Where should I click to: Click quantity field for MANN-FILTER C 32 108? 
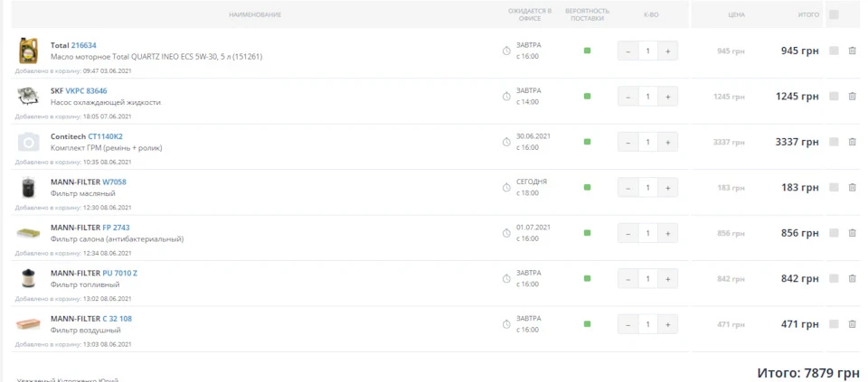click(647, 324)
